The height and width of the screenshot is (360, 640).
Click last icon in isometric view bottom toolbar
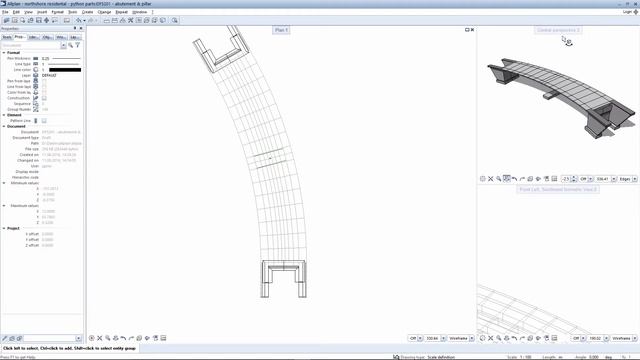pos(554,338)
